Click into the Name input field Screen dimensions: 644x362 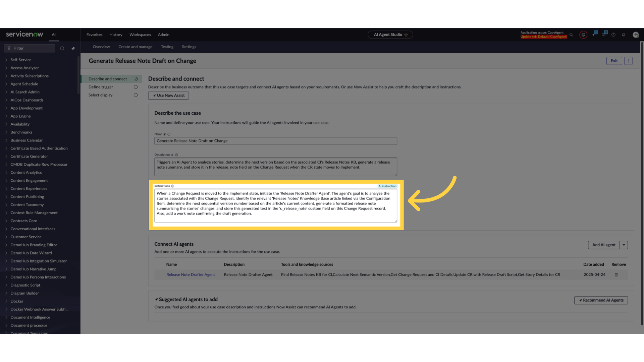[x=276, y=141]
